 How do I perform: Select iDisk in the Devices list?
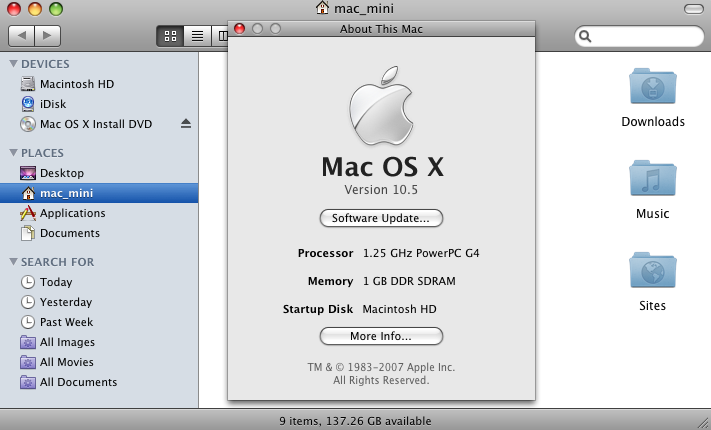pyautogui.click(x=99, y=104)
